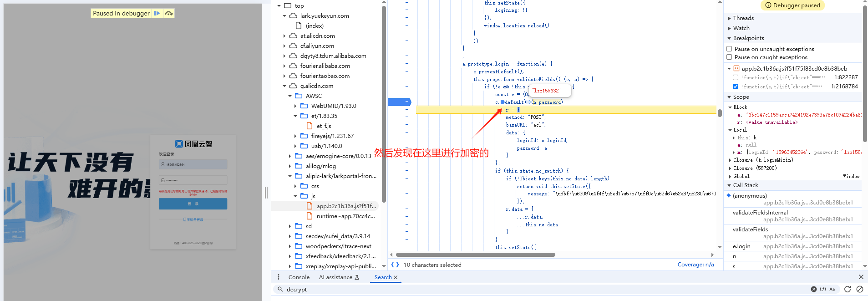Screen dimensions: 868x301
Task: Click the top frame icon
Action: pos(288,5)
